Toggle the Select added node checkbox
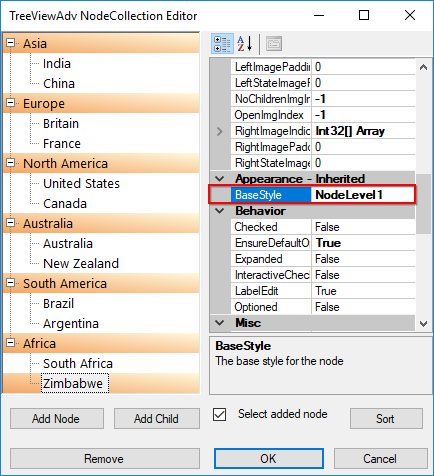Image resolution: width=434 pixels, height=476 pixels. (x=220, y=414)
